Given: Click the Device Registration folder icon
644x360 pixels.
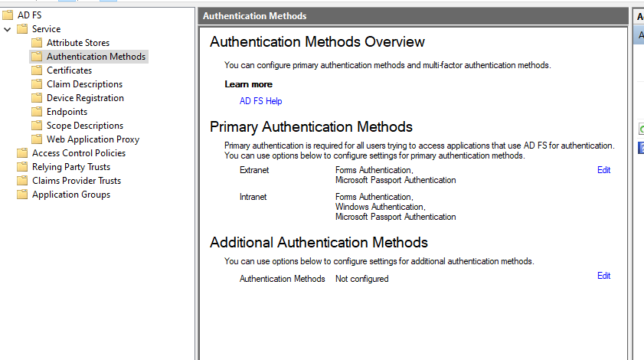Looking at the screenshot, I should click(37, 98).
